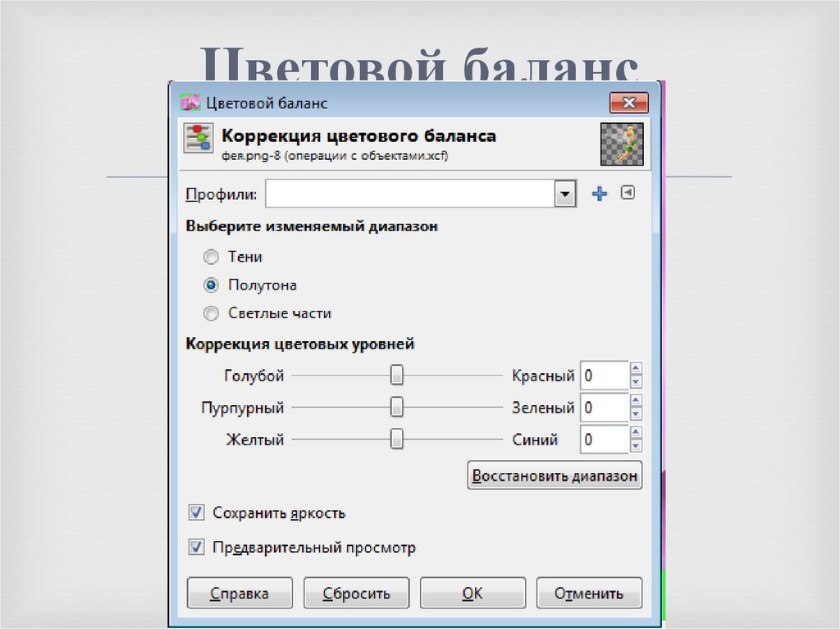Click the Голубой–Красный slider handle

tap(396, 375)
